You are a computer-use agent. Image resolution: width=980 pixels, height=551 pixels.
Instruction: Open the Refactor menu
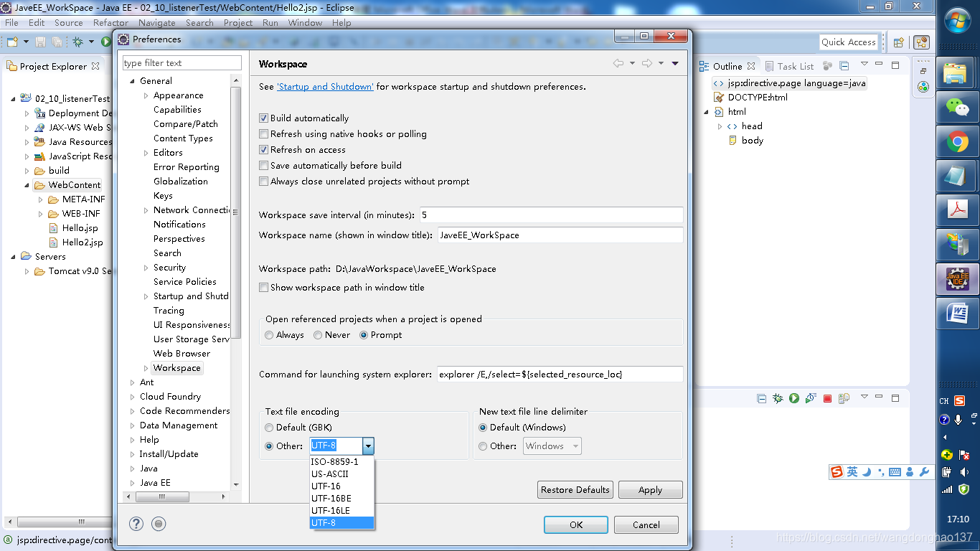pos(110,23)
